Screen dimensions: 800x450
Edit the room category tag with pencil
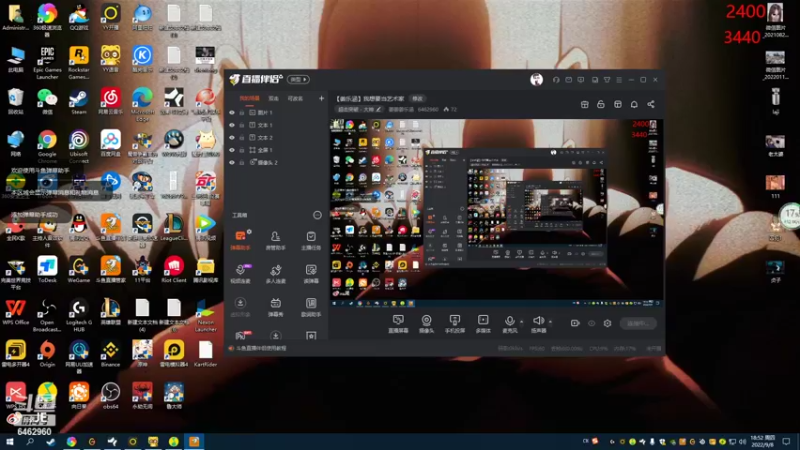coord(379,109)
